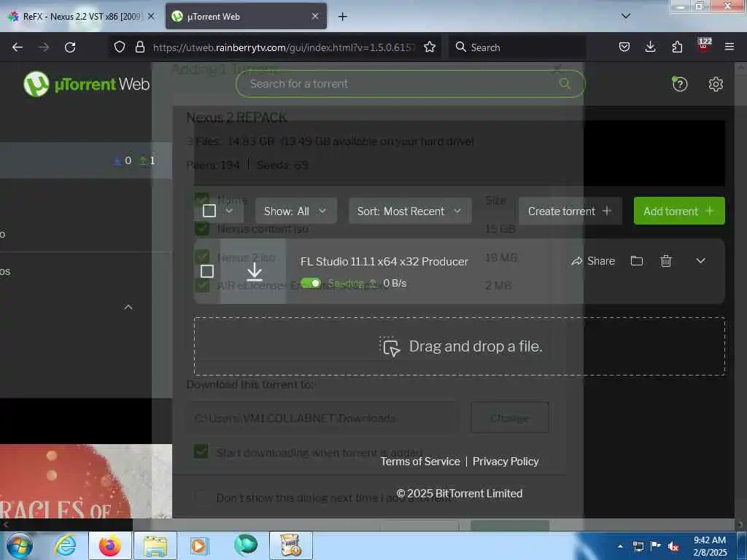The width and height of the screenshot is (747, 560).
Task: Open the Privacy Policy link
Action: coord(505,462)
